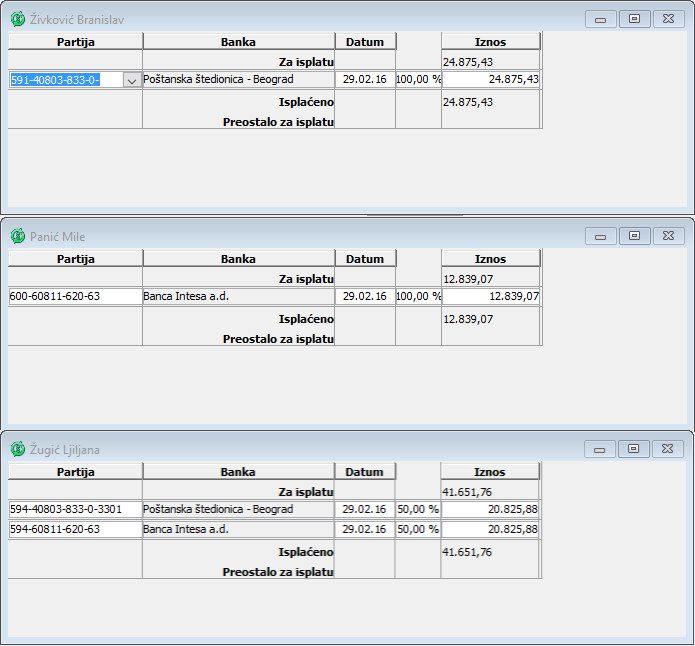Viewport: 695px width, 646px height.
Task: Click the Iznos column header in Žugić Ljiljana window
Action: point(490,472)
